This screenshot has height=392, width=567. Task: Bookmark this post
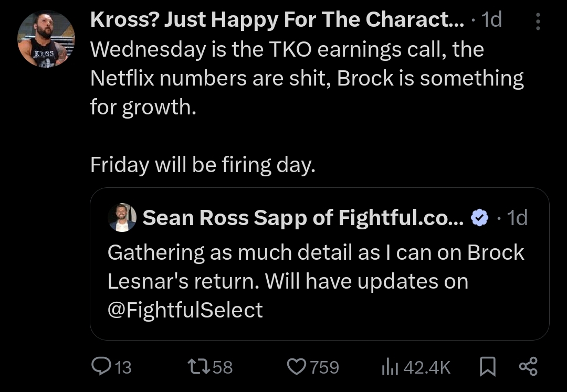[x=488, y=366]
